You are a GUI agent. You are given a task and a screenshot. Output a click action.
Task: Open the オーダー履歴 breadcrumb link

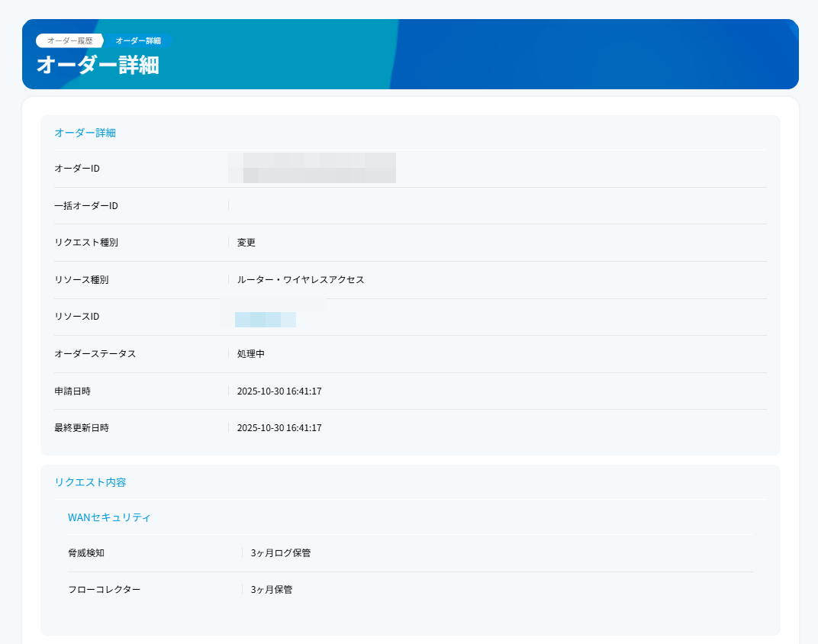67,40
